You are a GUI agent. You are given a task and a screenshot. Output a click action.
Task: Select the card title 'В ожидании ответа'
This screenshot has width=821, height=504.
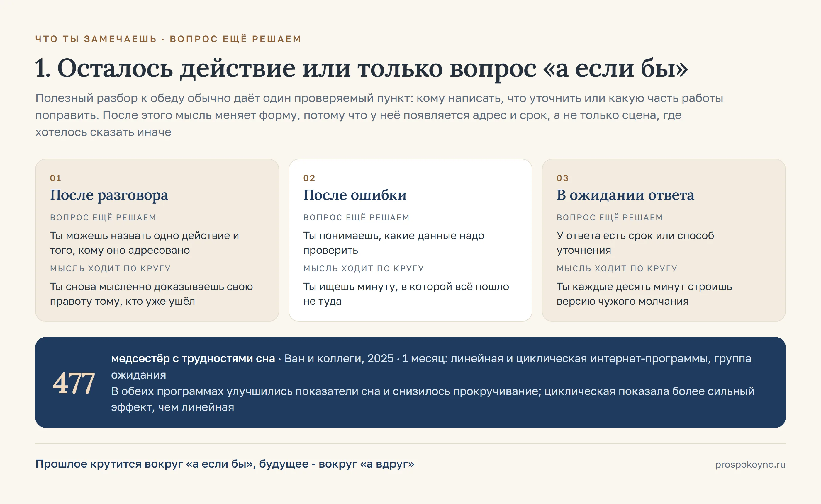coord(625,195)
